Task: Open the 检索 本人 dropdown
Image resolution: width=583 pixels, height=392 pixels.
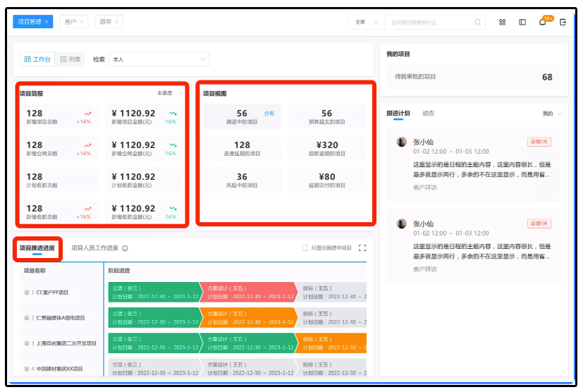Action: coord(159,59)
